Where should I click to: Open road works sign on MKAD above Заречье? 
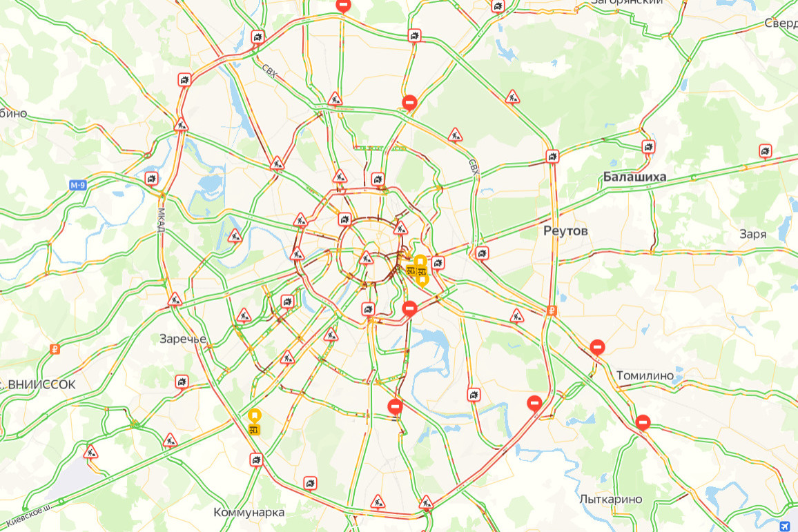tap(175, 299)
